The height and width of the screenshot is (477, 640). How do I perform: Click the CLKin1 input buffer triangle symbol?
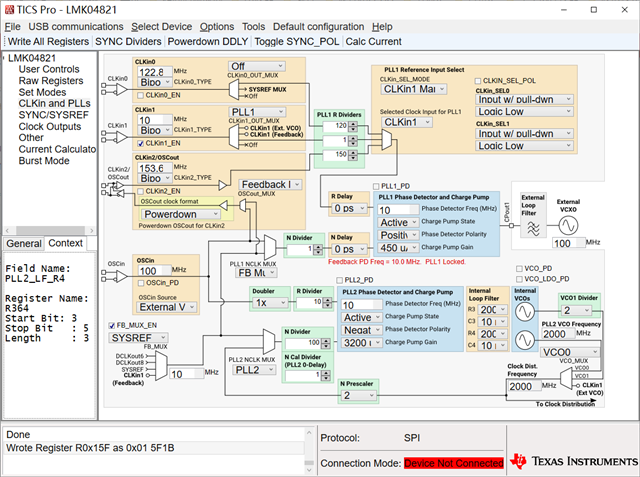(x=122, y=137)
